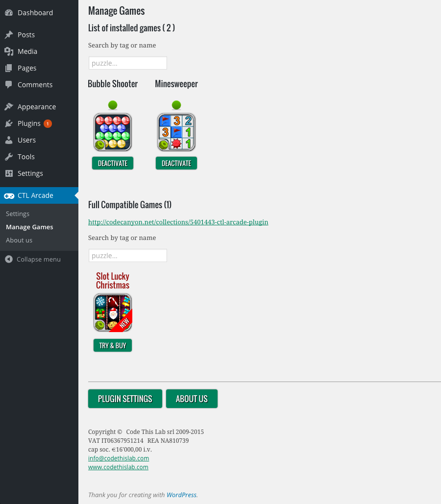
Task: Open the Users menu
Action: [39, 140]
